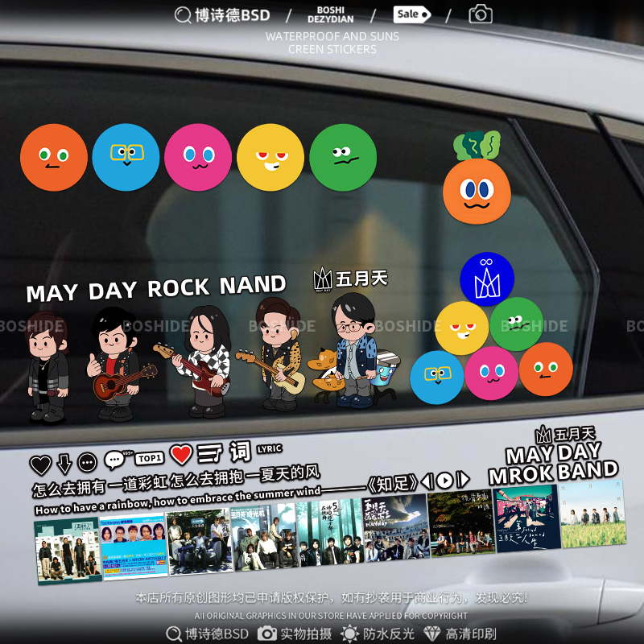Click the search magnifier beside 博诗德BSD at top
This screenshot has height=644, width=644.
[183, 15]
